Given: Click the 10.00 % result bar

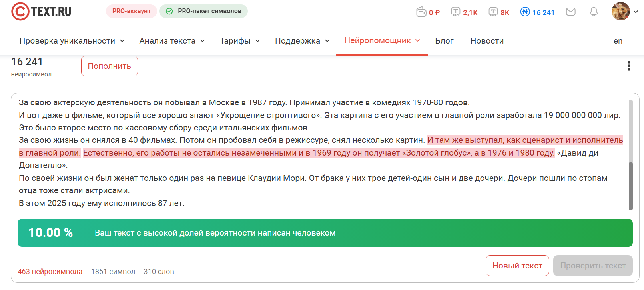Looking at the screenshot, I should 325,233.
